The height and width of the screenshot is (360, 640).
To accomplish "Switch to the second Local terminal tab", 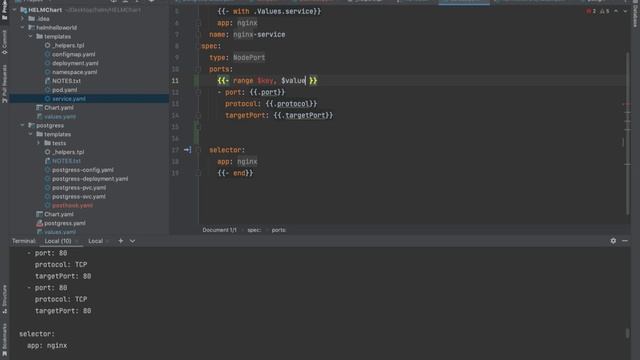I will point(96,241).
